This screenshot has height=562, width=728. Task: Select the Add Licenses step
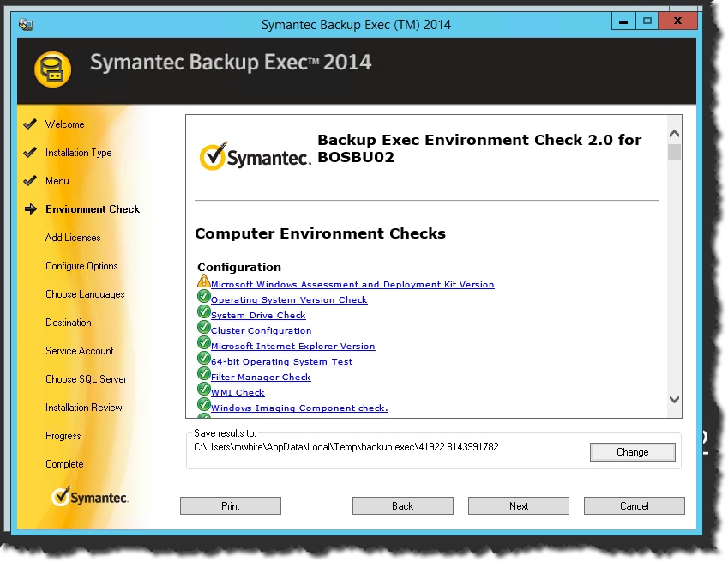pos(73,238)
